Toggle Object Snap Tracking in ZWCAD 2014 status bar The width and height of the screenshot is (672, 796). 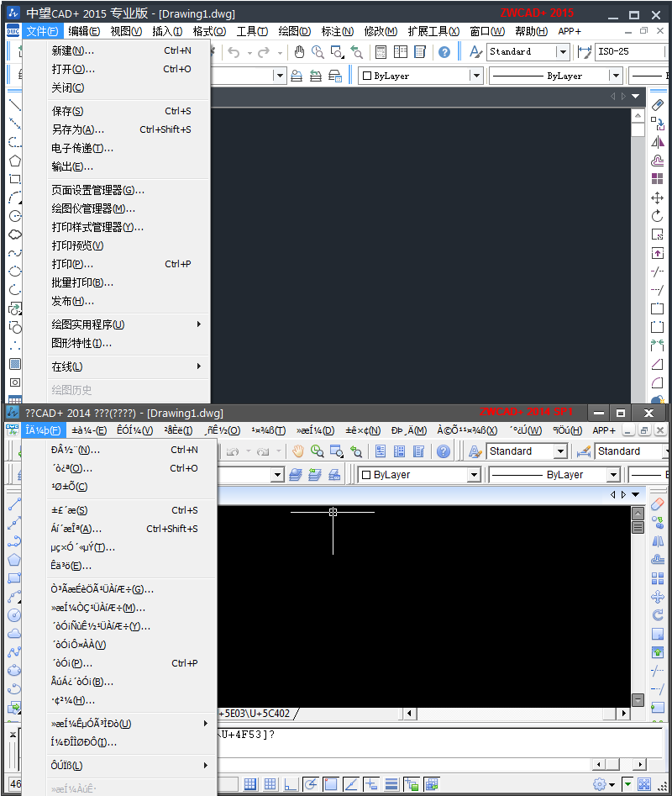pyautogui.click(x=350, y=784)
